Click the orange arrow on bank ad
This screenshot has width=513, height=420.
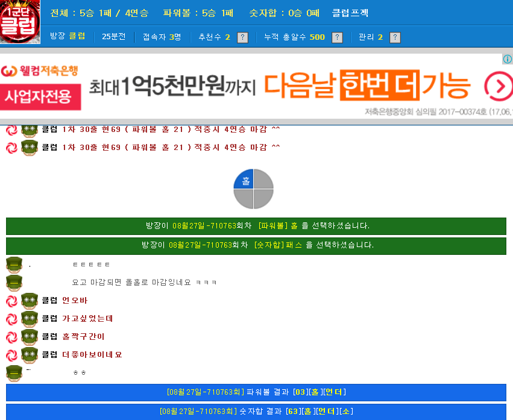pos(499,86)
